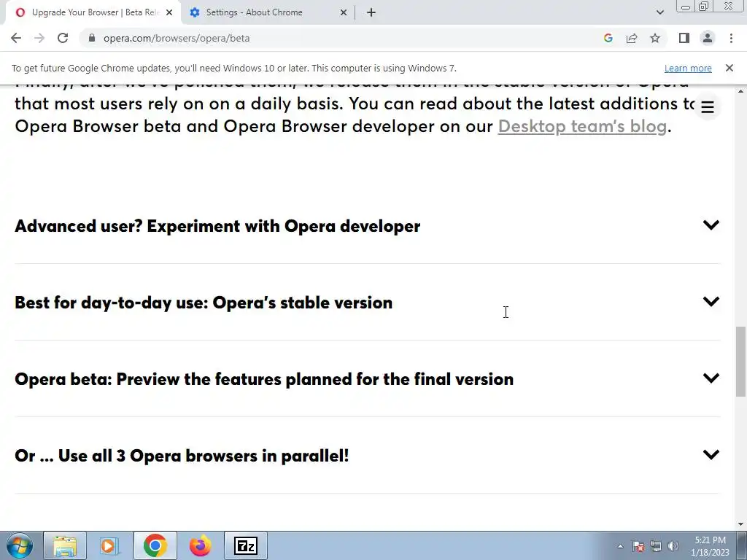Open Firefox from the taskbar
747x560 pixels.
200,545
